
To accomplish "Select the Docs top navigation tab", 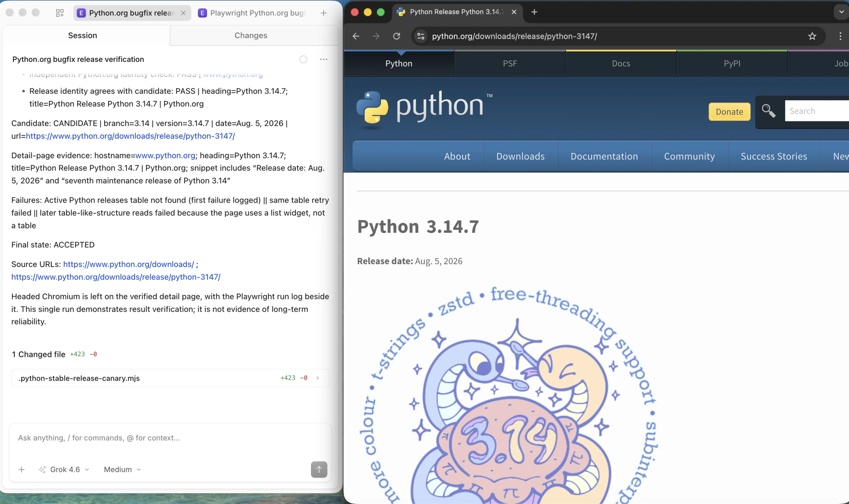I will pos(621,63).
